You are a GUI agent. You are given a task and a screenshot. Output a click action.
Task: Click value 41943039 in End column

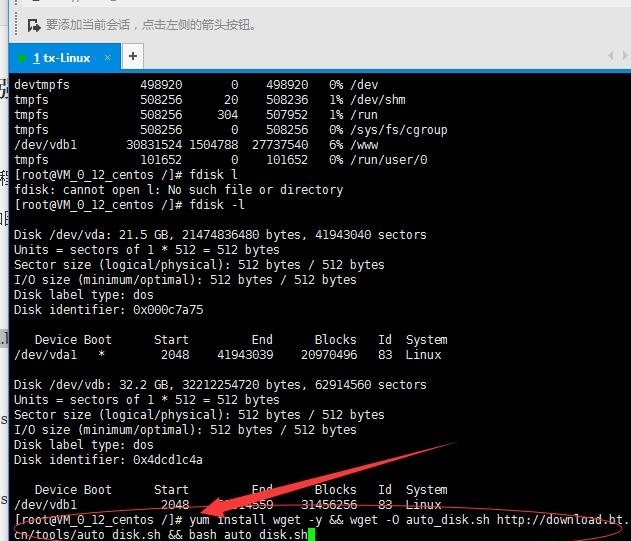coord(245,355)
